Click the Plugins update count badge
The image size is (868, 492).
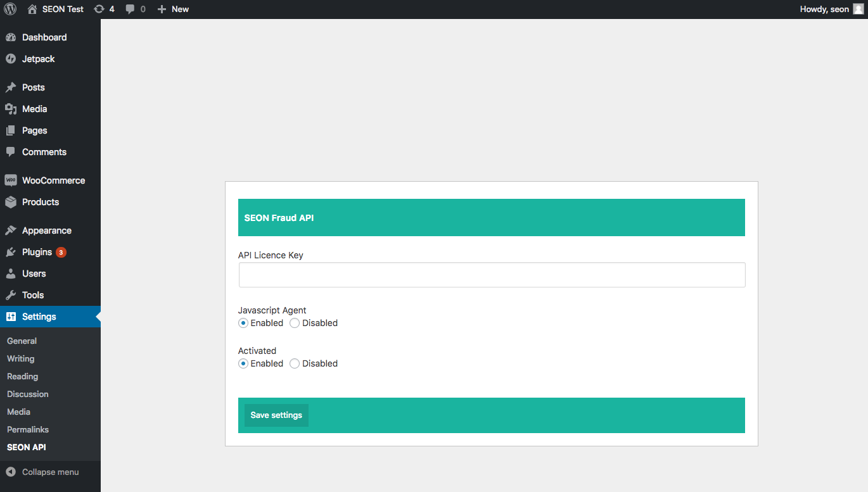pos(61,252)
